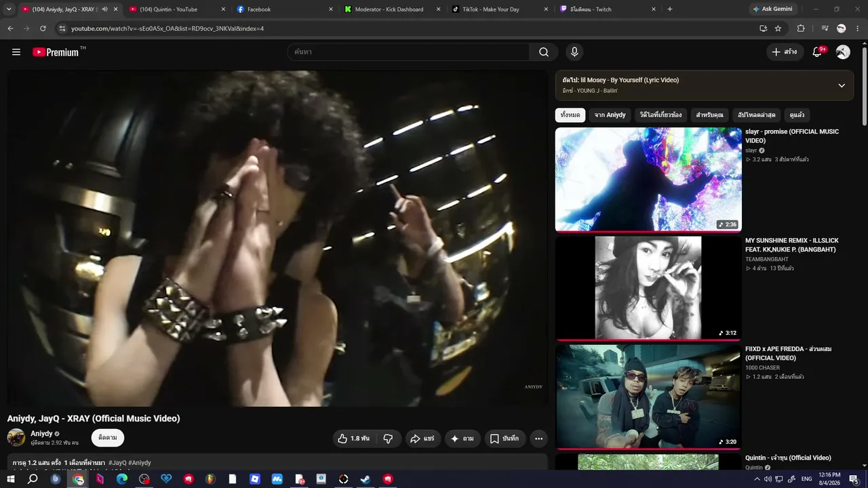
Task: Share the video with แชร์ button
Action: tap(424, 439)
